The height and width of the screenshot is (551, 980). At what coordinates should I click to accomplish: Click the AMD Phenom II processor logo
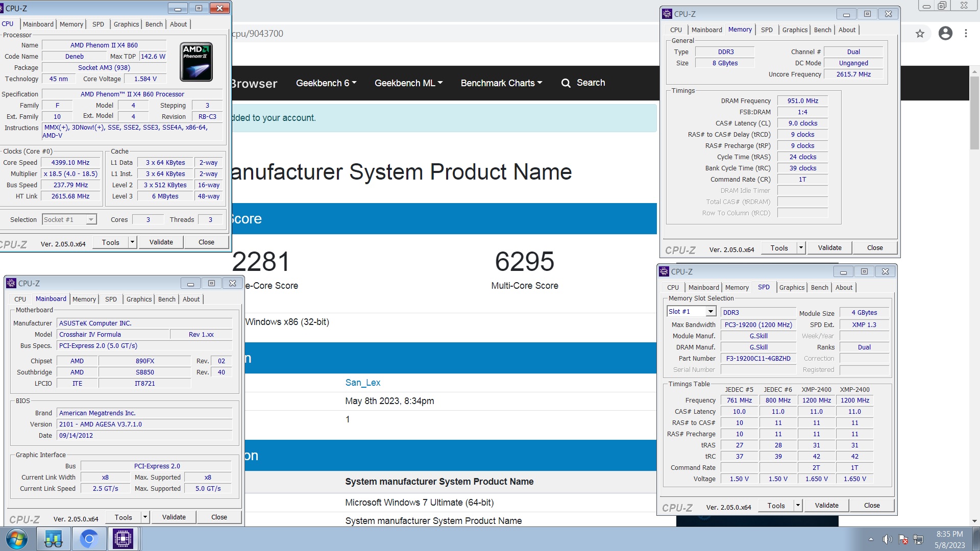pos(196,62)
